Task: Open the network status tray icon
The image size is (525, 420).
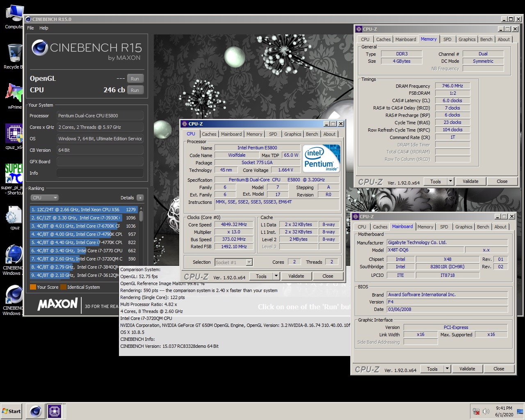Action: pyautogui.click(x=476, y=411)
